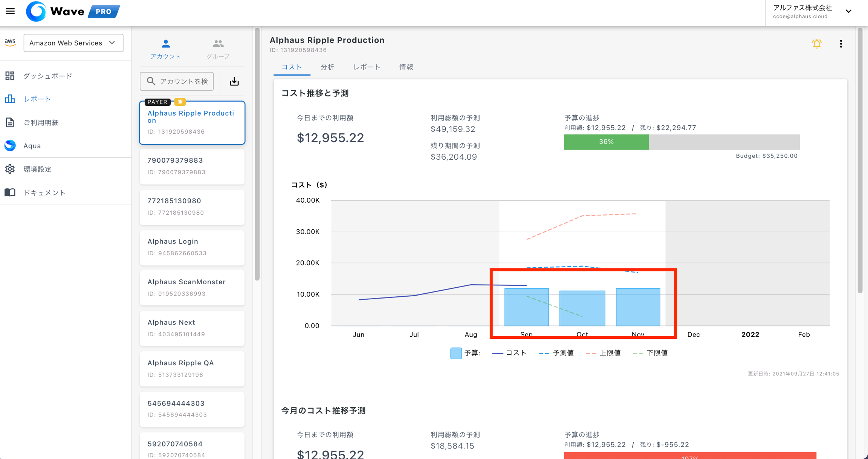This screenshot has width=868, height=459.
Task: Open 環境設定 settings gear
Action: (x=10, y=169)
